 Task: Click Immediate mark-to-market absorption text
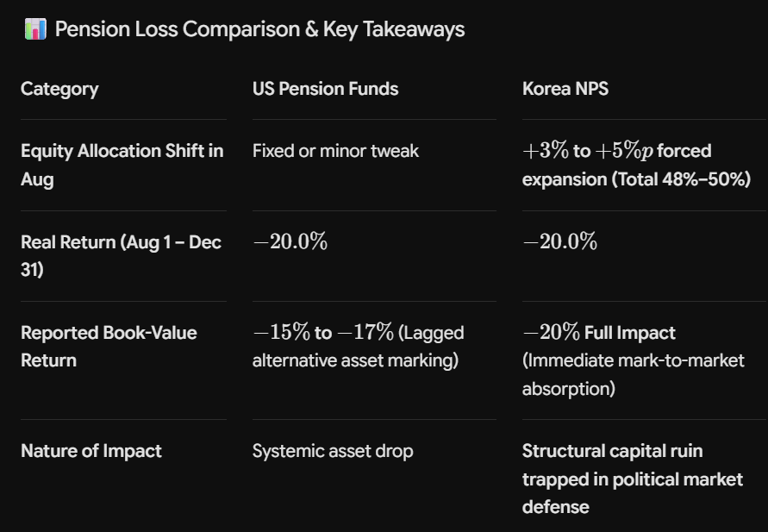(x=634, y=374)
